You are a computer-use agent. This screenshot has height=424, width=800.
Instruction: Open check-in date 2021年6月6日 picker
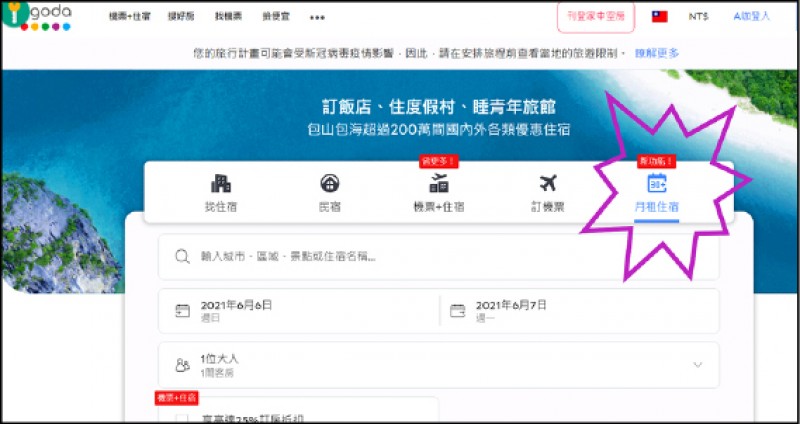(299, 311)
